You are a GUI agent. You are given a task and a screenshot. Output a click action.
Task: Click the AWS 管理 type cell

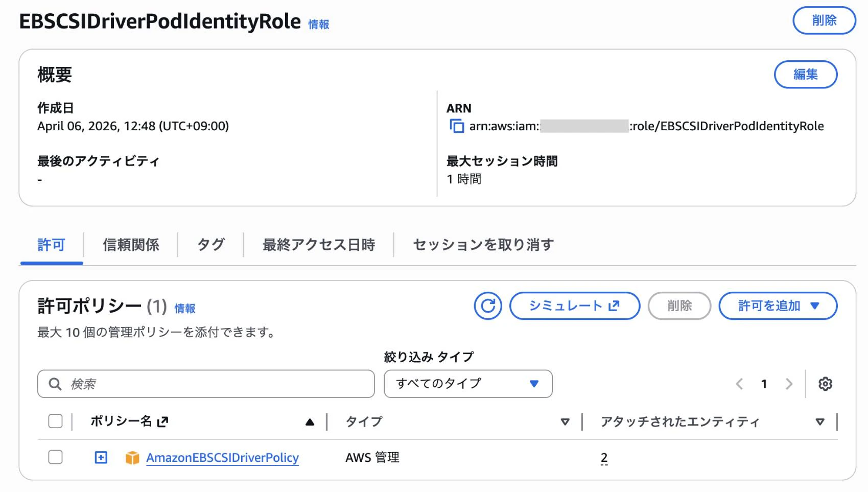372,457
